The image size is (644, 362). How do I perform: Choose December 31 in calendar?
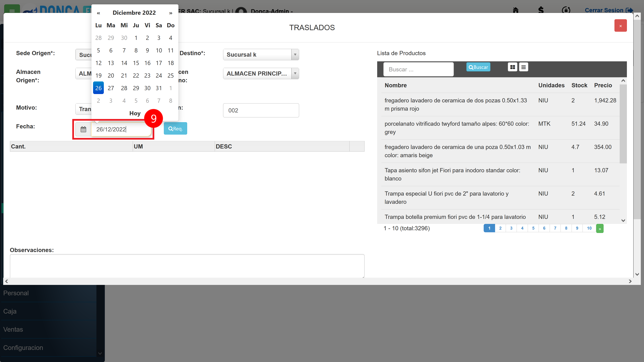click(x=159, y=88)
